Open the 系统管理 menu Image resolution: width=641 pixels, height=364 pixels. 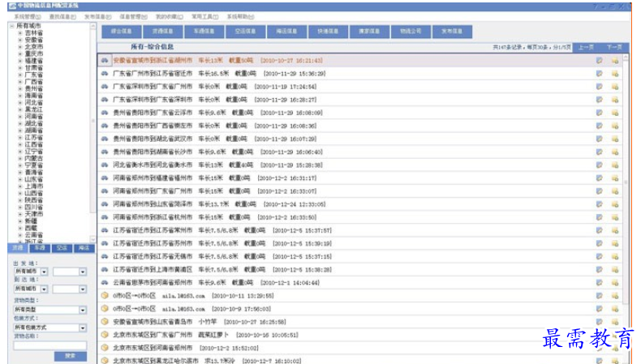pos(28,17)
